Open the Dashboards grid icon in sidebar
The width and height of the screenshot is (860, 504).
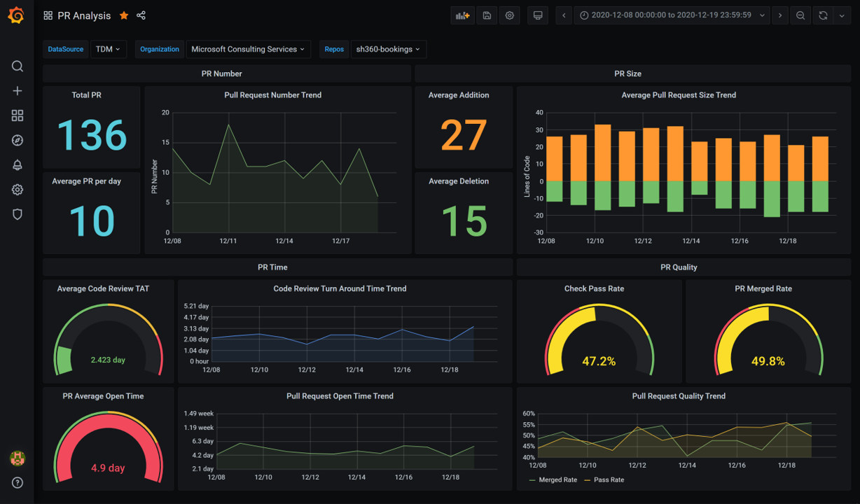click(x=18, y=115)
